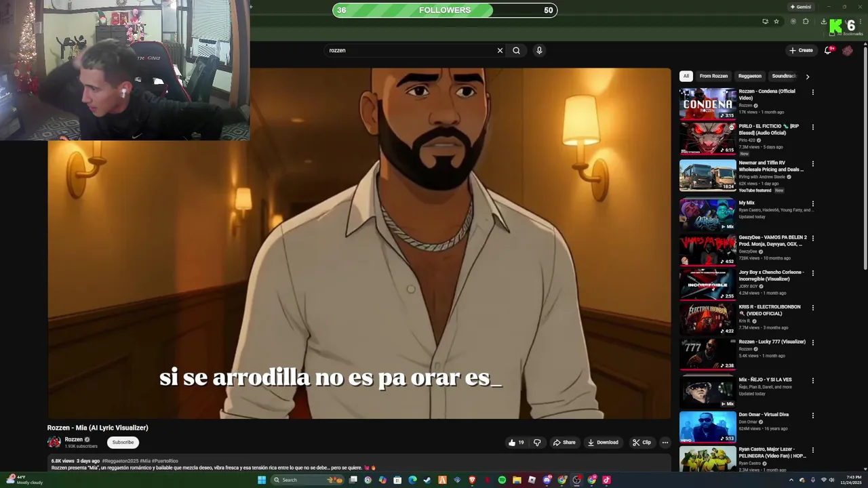868x488 pixels.
Task: Click the follower goal progress bar
Action: coord(445,10)
